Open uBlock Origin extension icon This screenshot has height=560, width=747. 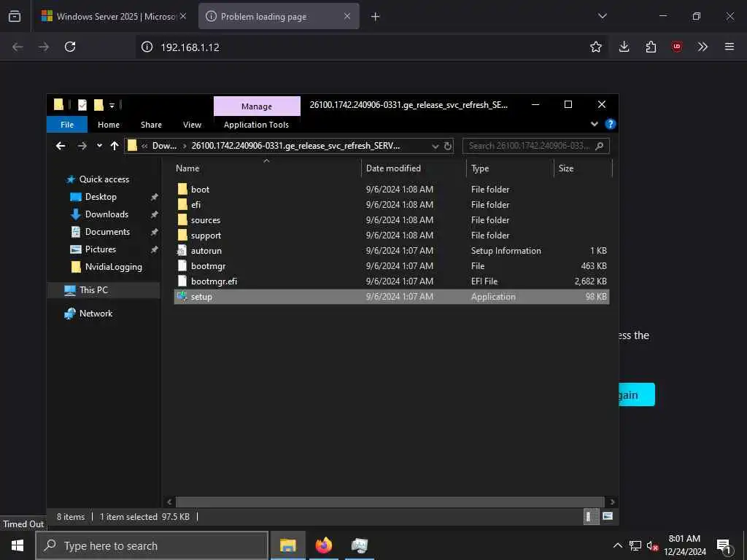pos(676,47)
